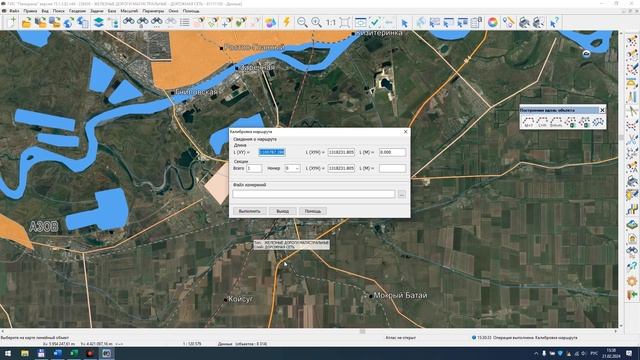This screenshot has width=640, height=360.
Task: Set scale with the 1:1 icon
Action: click(x=330, y=22)
